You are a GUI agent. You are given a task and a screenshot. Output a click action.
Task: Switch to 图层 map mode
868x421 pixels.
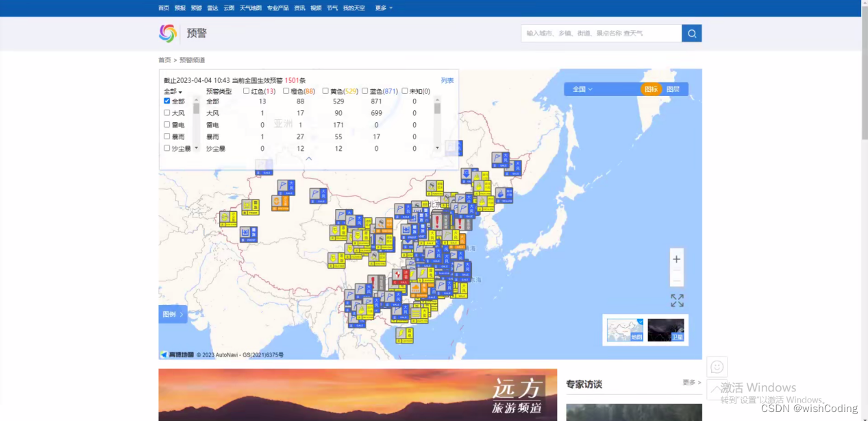[x=673, y=89]
